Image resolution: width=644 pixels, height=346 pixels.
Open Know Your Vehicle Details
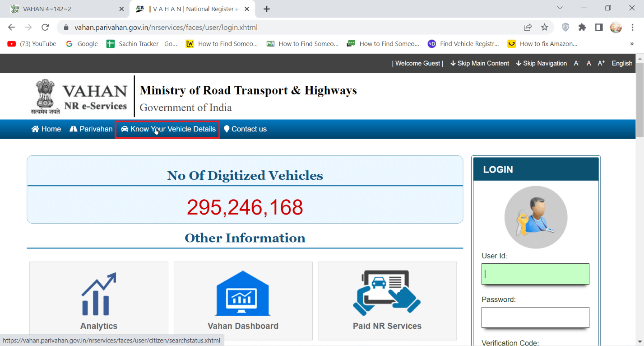pos(168,129)
